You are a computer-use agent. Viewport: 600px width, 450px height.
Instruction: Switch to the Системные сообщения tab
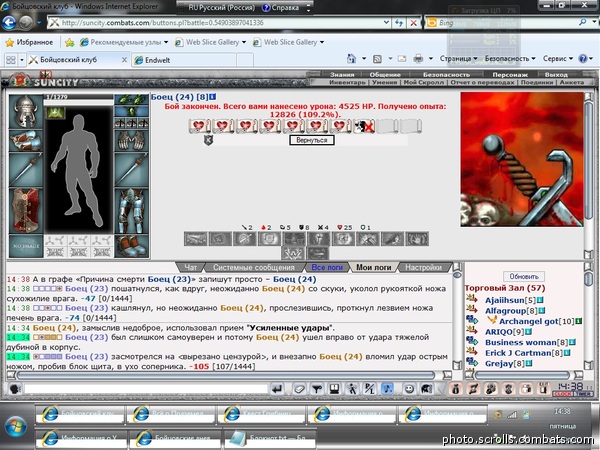pyautogui.click(x=254, y=267)
